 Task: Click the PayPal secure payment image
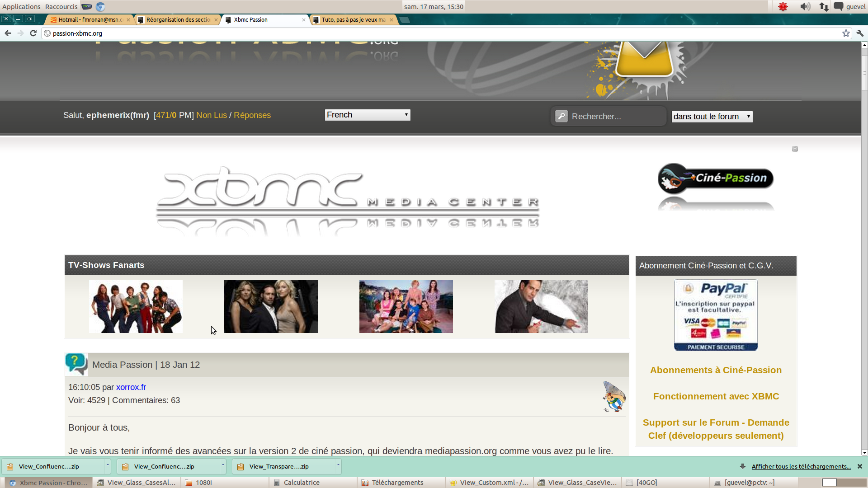tap(716, 315)
